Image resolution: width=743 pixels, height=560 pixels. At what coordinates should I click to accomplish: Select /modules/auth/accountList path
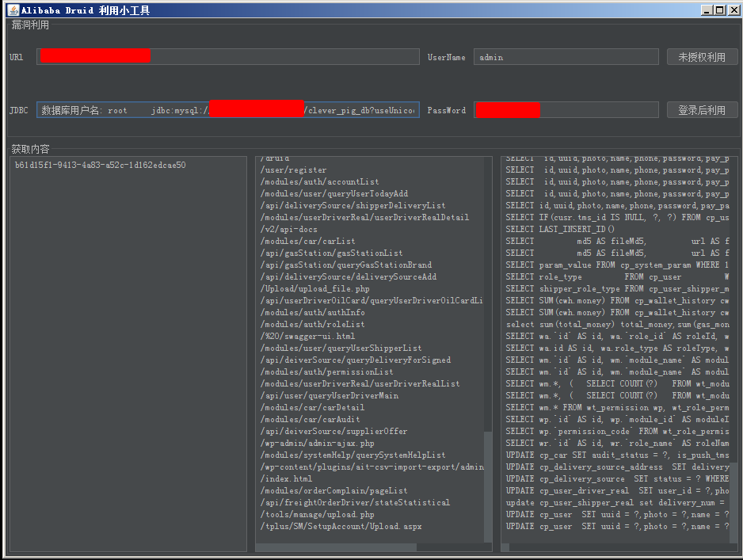(x=319, y=181)
